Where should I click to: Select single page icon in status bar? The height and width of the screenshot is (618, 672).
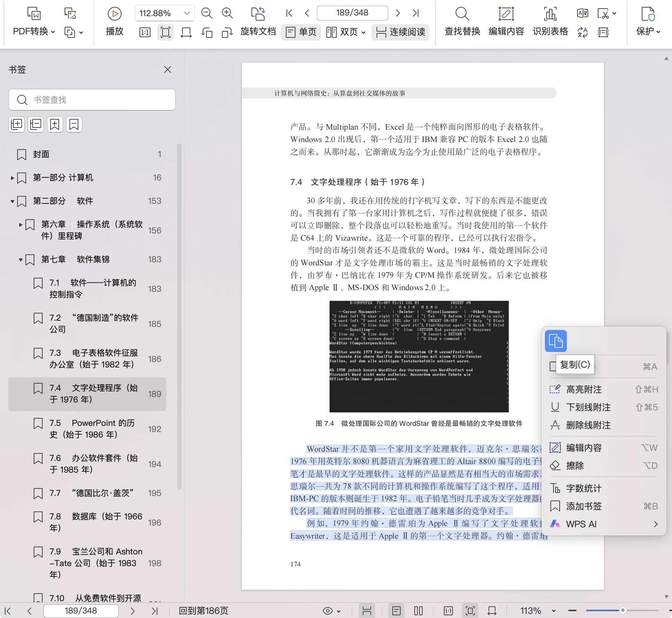point(396,611)
